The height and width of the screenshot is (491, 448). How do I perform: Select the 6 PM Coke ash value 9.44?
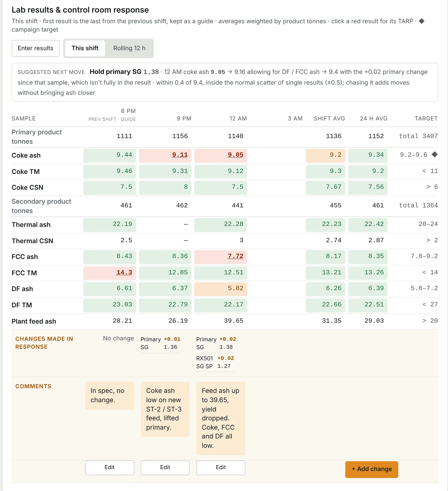click(x=109, y=155)
